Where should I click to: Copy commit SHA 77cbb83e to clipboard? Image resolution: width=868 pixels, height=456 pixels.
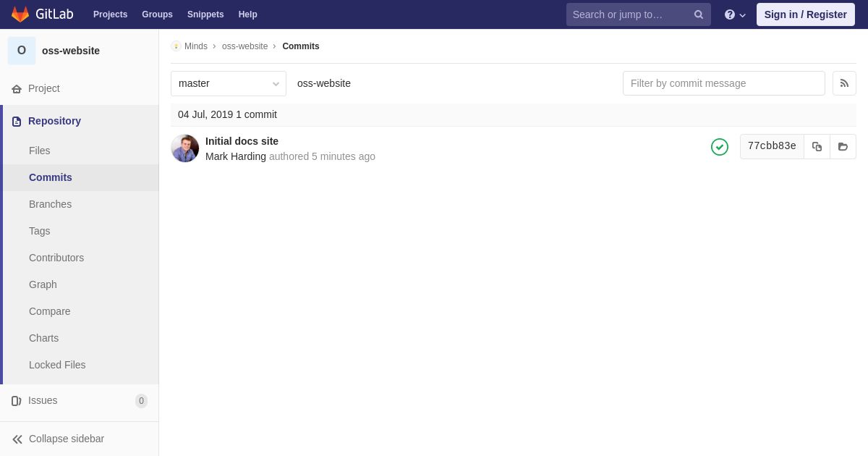(817, 146)
